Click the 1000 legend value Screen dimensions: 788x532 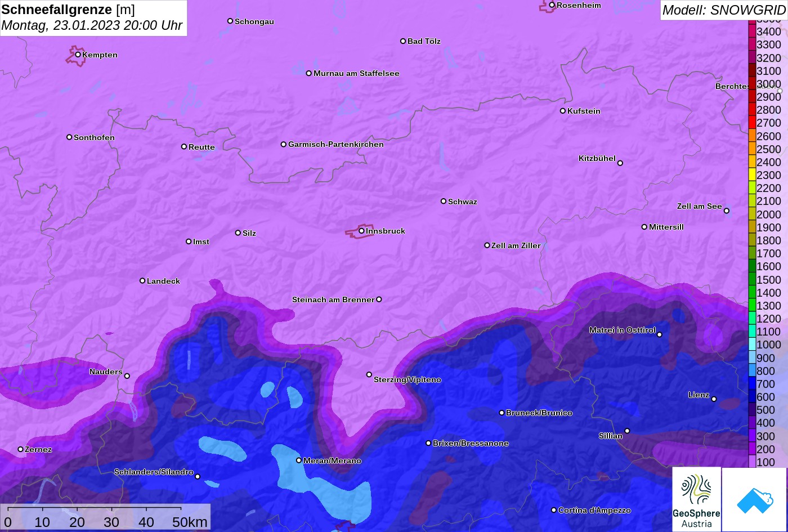(769, 345)
